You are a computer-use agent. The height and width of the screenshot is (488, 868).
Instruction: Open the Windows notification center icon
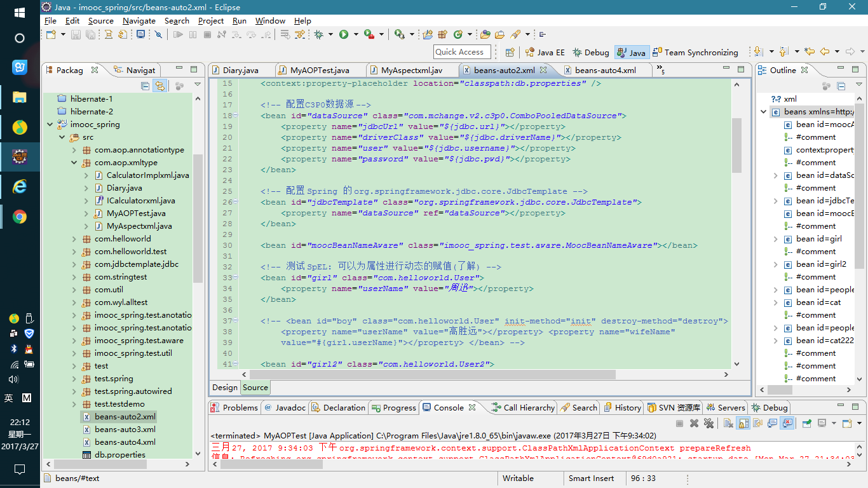pyautogui.click(x=20, y=470)
